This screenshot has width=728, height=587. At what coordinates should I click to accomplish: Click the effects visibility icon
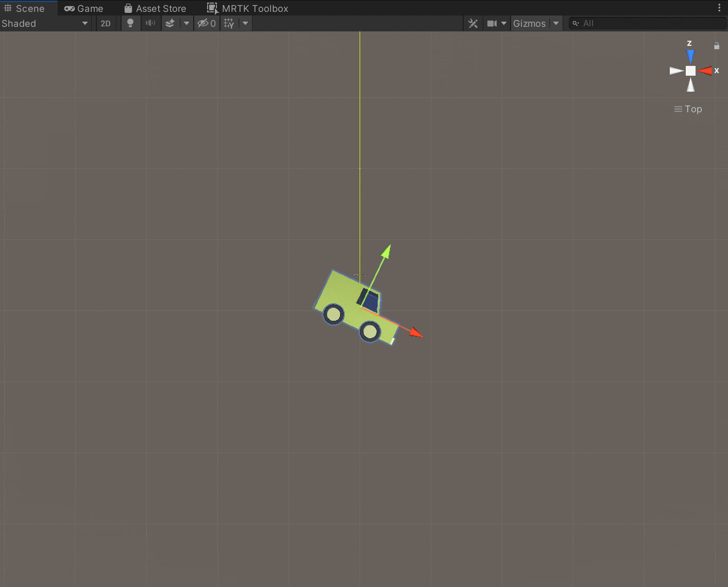click(x=170, y=23)
